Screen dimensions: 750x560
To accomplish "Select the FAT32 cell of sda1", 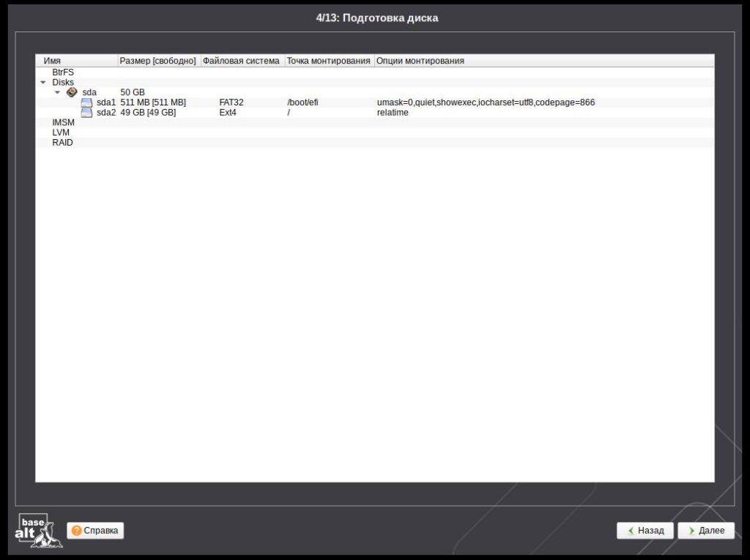I will [x=231, y=102].
